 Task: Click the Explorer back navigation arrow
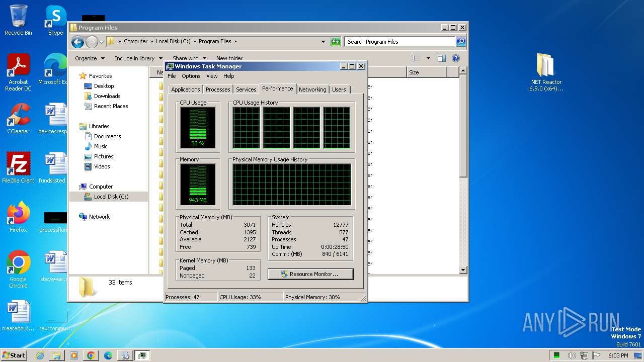click(x=77, y=42)
